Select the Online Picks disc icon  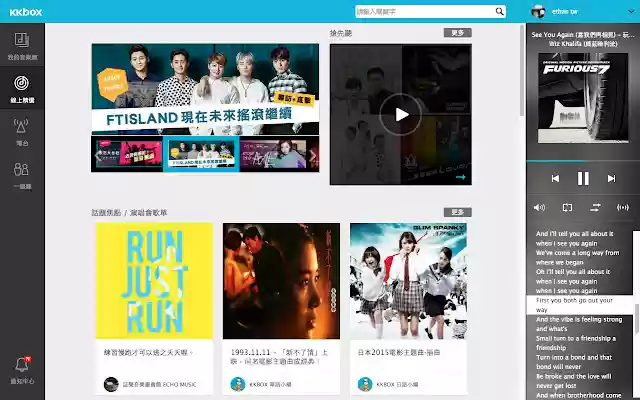pyautogui.click(x=22, y=83)
